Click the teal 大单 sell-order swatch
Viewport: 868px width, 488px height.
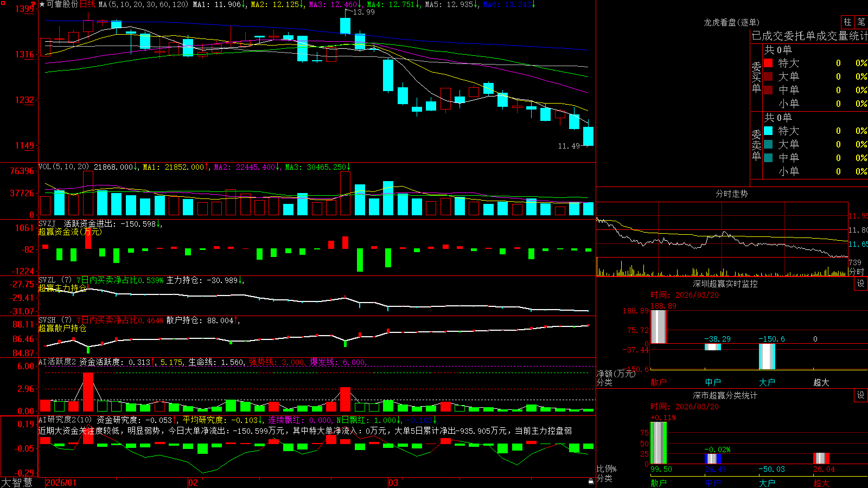point(768,144)
